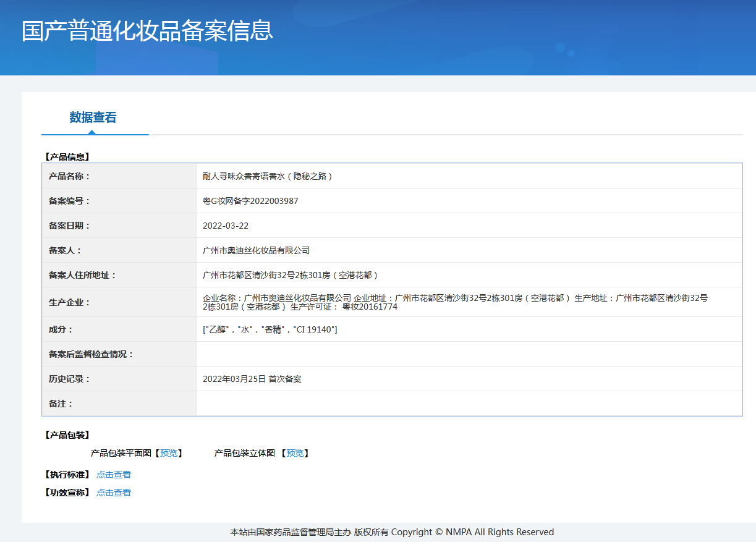Open 点击查看 beside 执行标准

(x=113, y=474)
